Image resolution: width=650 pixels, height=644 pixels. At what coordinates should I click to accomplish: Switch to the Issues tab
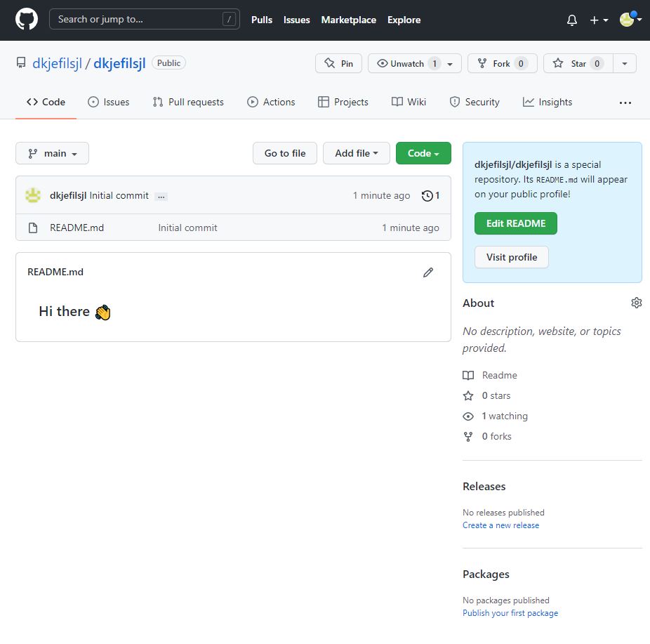click(109, 102)
